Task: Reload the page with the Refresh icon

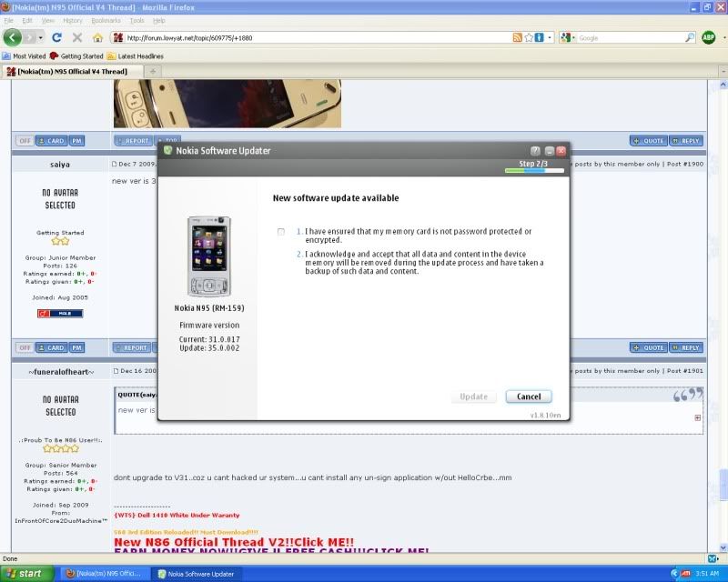Action: coord(56,38)
